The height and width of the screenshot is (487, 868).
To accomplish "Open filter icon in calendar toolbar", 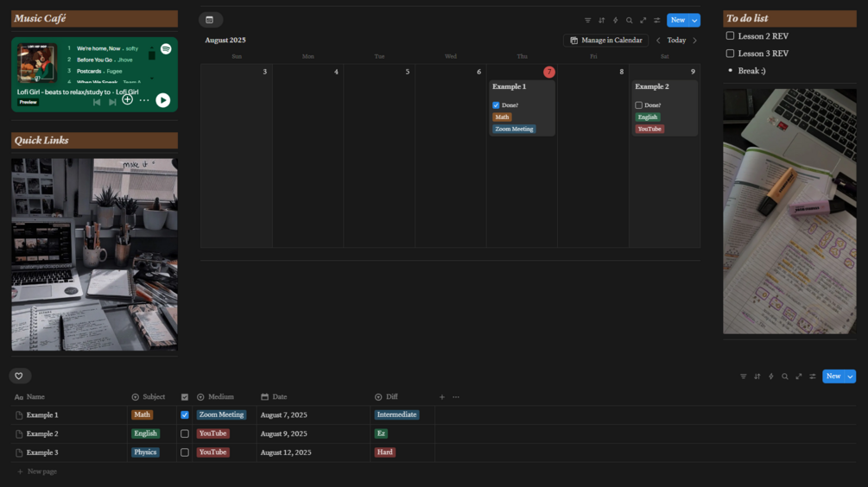I will pos(587,21).
